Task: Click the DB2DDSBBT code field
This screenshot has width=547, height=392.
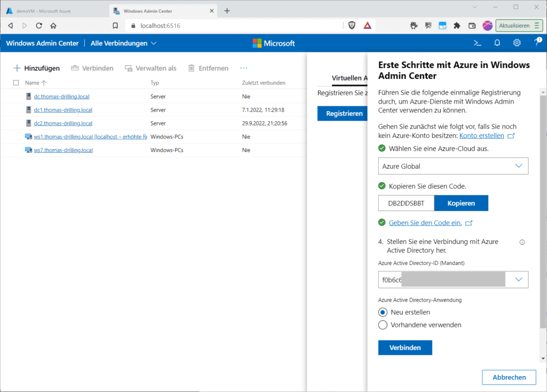Action: pos(406,203)
